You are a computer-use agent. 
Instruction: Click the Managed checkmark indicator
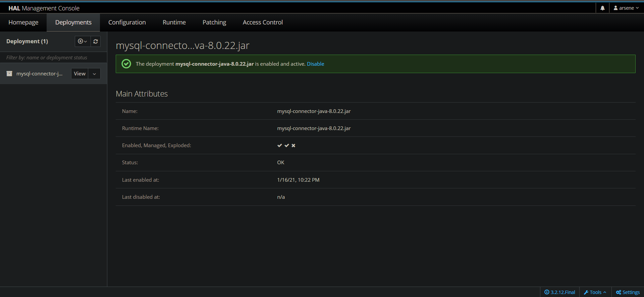[x=286, y=145]
